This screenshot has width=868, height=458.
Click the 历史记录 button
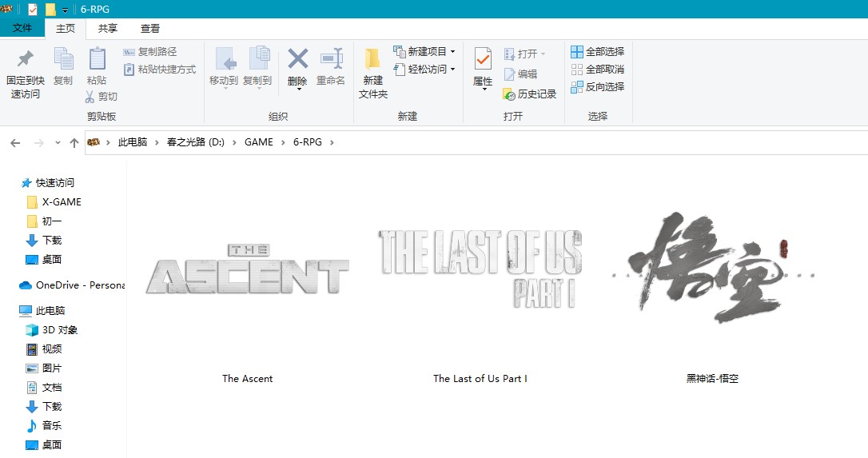pos(530,94)
